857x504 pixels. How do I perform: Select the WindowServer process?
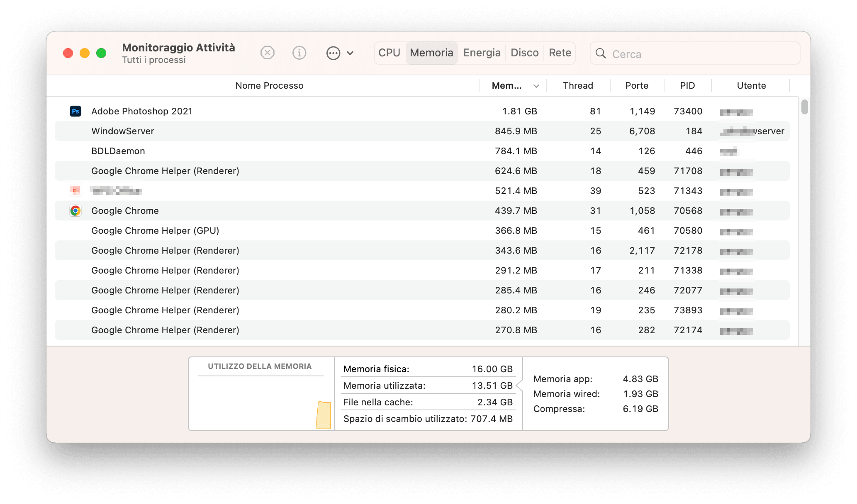[422, 131]
